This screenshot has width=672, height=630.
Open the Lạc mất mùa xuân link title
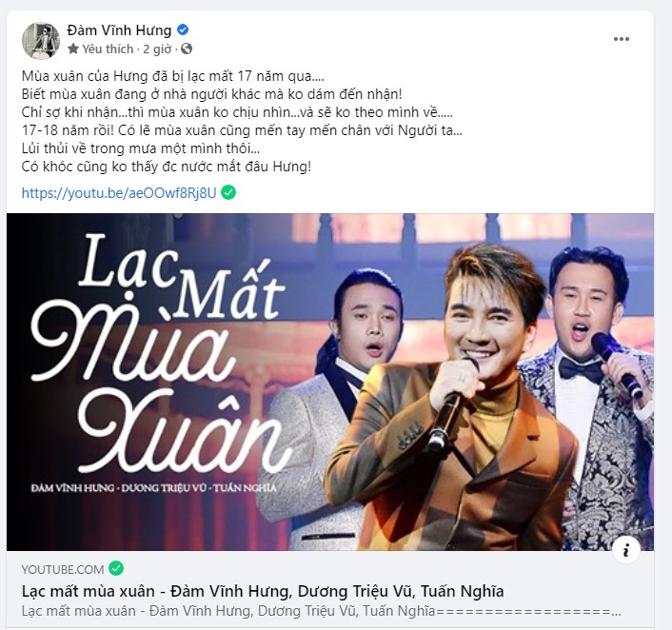tap(263, 591)
